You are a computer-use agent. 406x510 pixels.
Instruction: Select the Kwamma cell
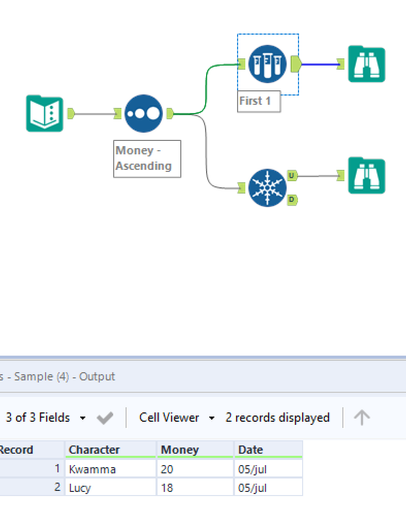[110, 469]
